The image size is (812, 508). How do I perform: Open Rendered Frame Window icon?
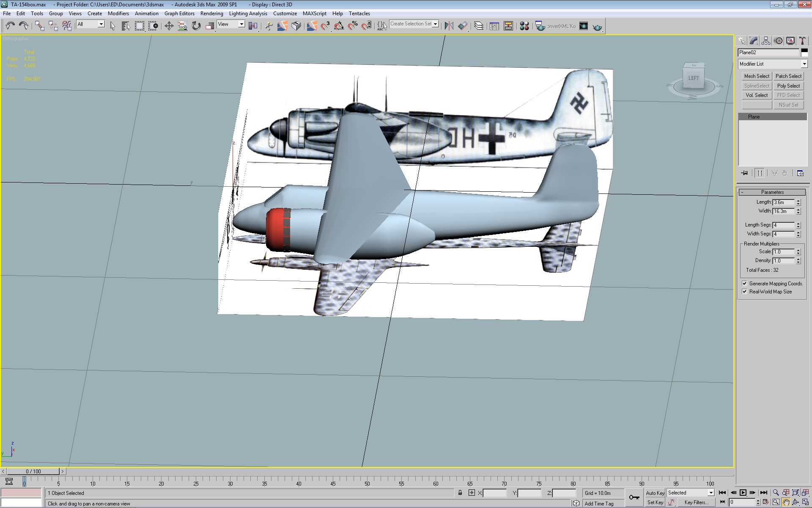(584, 26)
